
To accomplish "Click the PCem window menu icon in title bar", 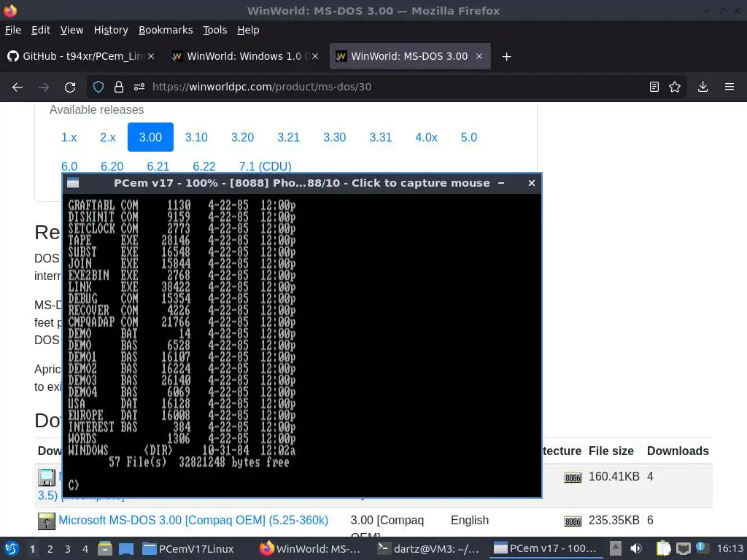I will 73,183.
